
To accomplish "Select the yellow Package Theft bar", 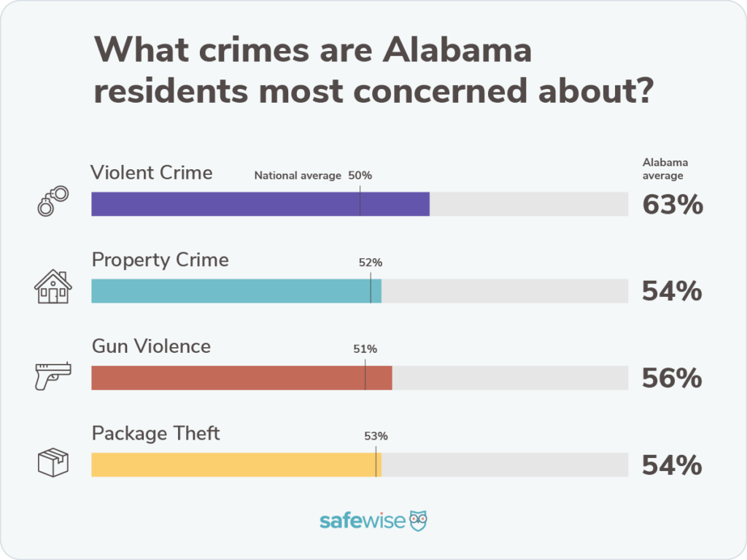I will point(236,464).
